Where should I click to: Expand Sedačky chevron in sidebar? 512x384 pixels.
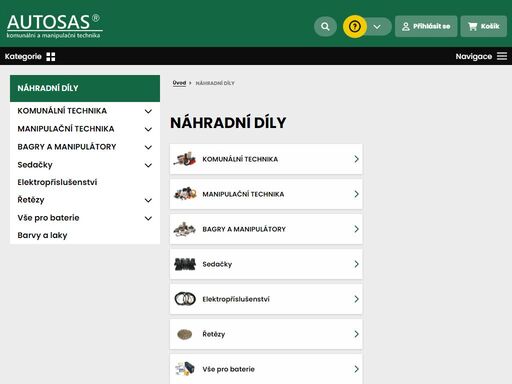148,165
